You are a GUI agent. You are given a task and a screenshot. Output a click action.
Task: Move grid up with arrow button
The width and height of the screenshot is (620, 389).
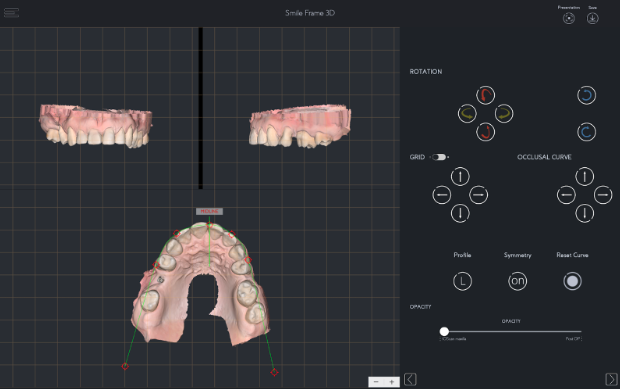tap(460, 176)
